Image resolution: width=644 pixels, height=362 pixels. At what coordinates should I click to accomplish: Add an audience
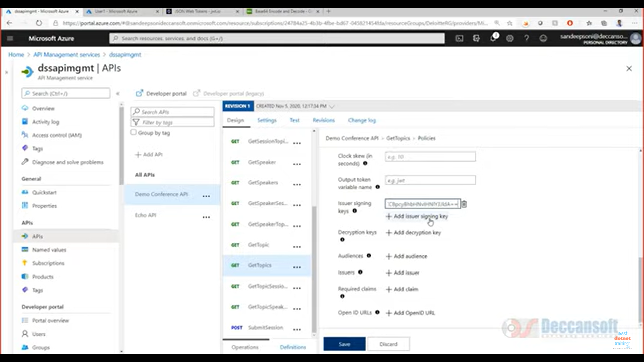click(x=407, y=256)
